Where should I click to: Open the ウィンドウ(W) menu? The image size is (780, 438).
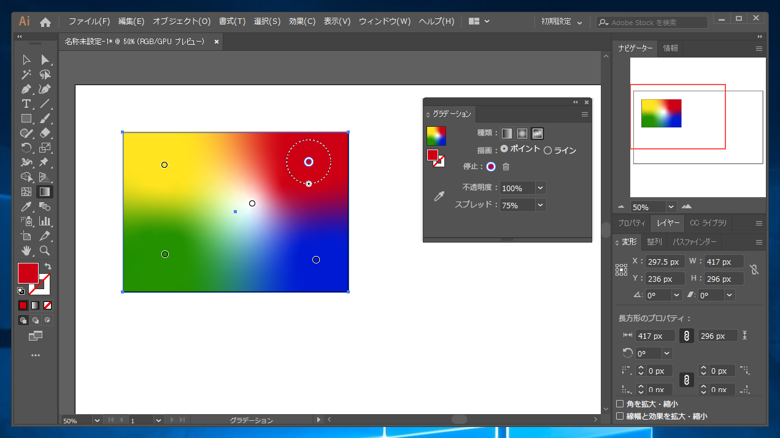[385, 21]
